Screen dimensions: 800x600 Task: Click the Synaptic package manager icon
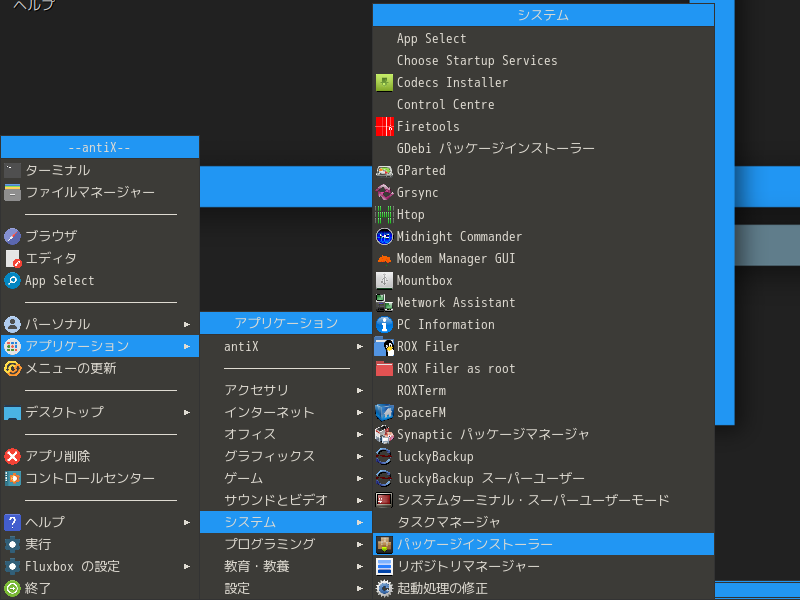pyautogui.click(x=384, y=434)
